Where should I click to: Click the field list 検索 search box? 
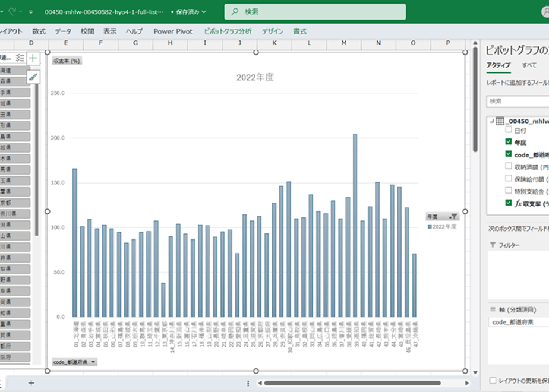pyautogui.click(x=518, y=102)
